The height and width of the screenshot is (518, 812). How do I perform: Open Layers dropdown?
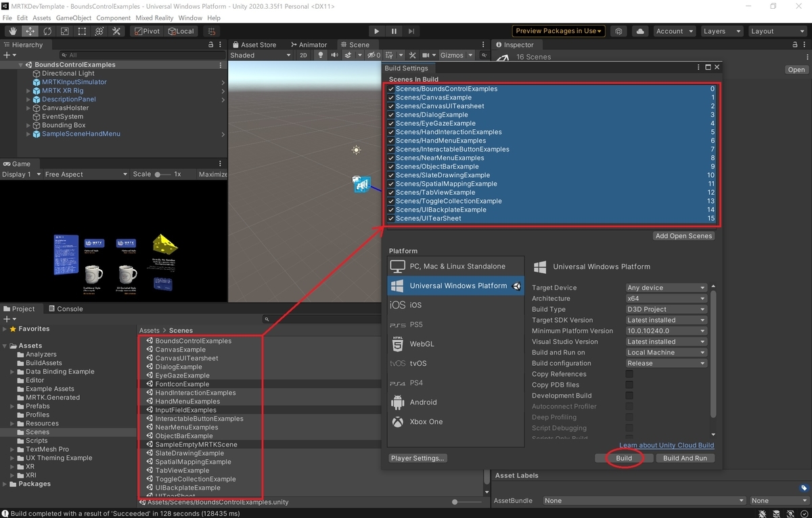[721, 31]
